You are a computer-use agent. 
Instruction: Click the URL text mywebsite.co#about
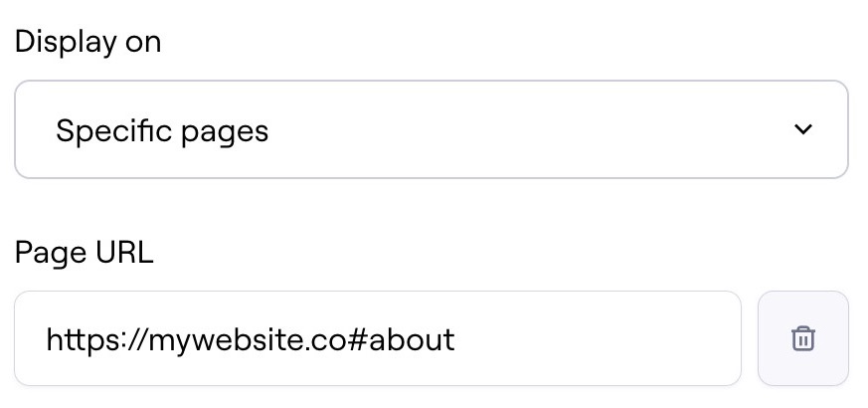(x=251, y=340)
